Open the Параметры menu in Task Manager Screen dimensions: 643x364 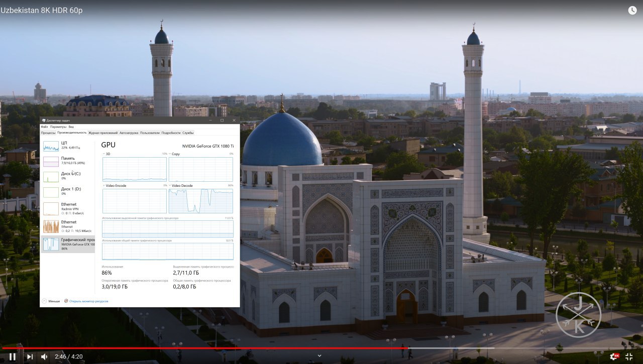pyautogui.click(x=58, y=127)
